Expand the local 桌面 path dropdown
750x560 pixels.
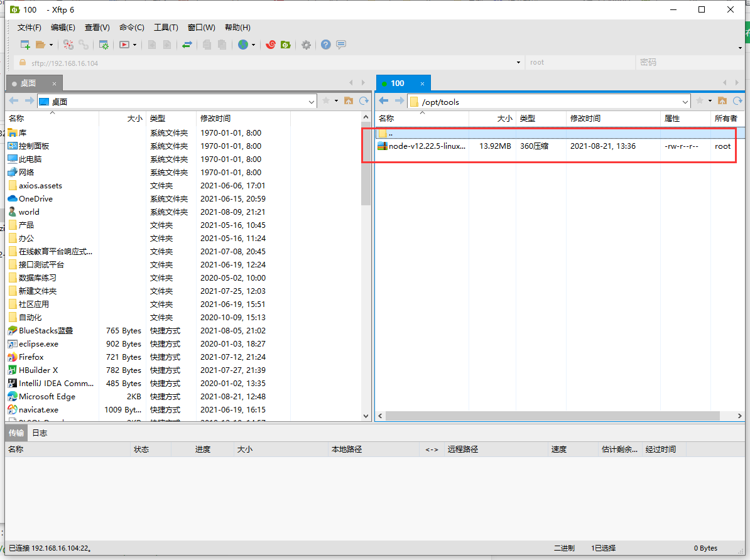(x=312, y=102)
